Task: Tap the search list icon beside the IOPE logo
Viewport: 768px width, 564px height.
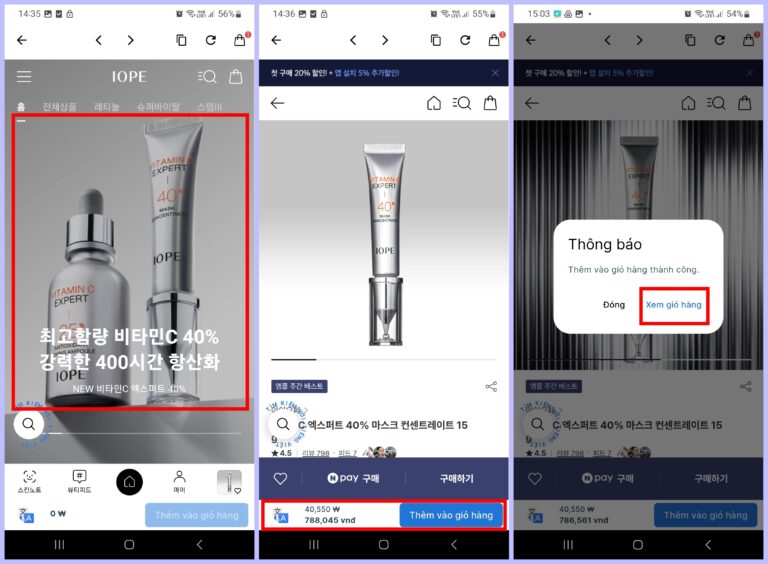Action: point(207,77)
